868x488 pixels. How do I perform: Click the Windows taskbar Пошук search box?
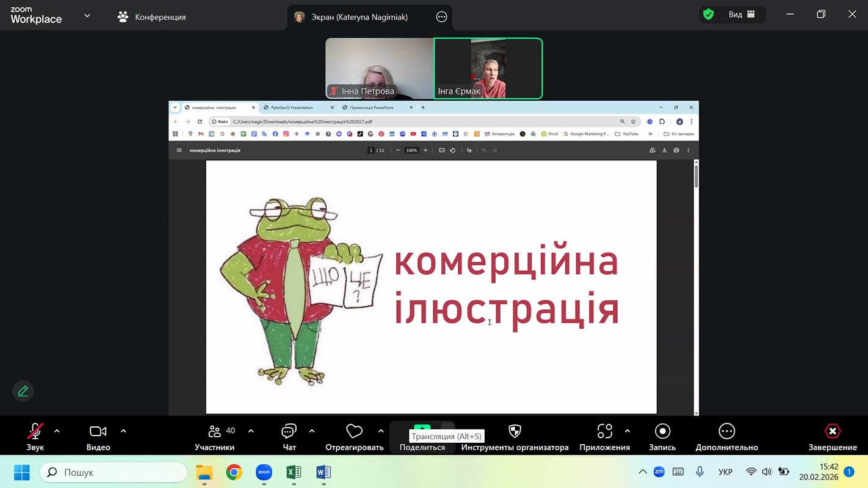(x=114, y=472)
